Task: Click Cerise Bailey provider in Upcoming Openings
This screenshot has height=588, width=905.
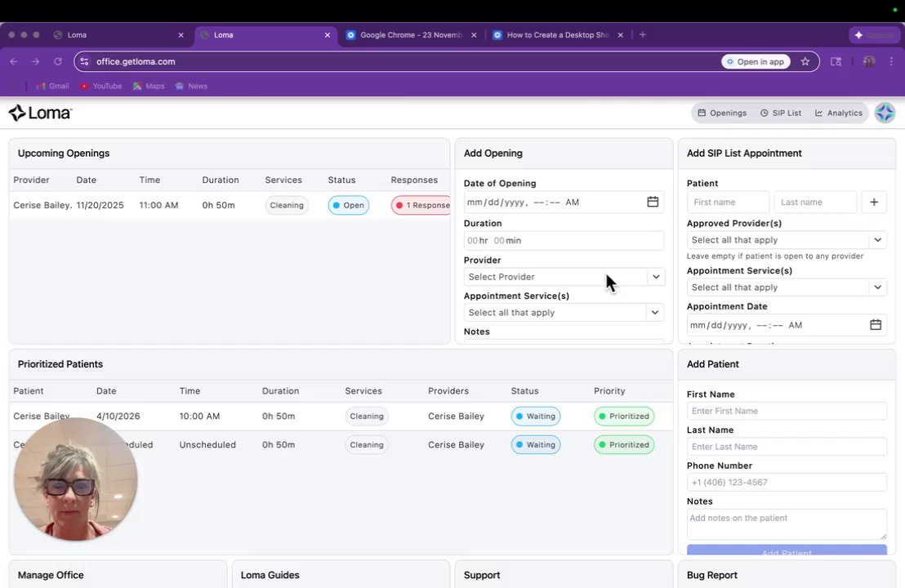Action: (42, 206)
